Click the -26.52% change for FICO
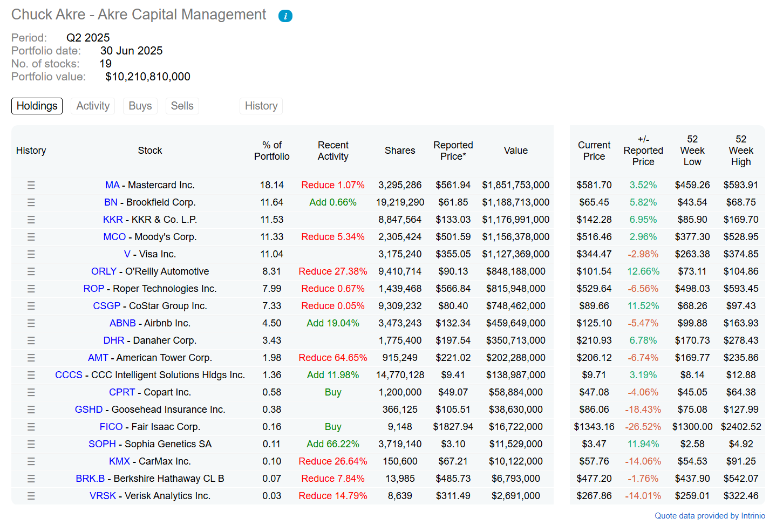This screenshot has width=783, height=532. 643,427
